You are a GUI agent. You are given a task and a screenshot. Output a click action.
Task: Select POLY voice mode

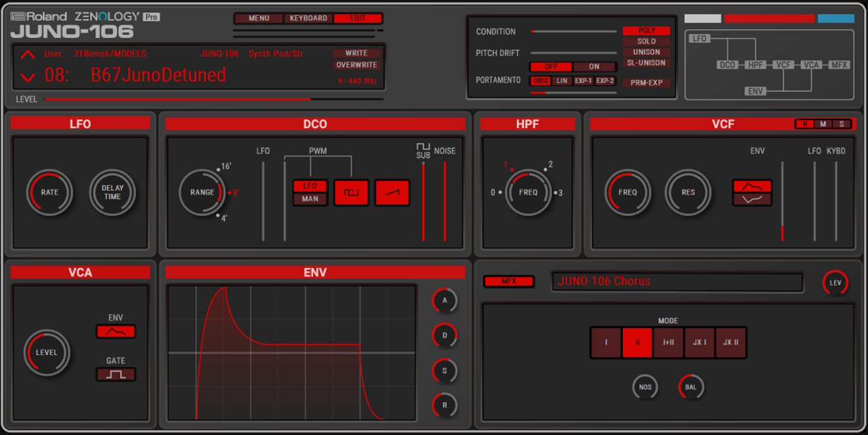tap(646, 30)
